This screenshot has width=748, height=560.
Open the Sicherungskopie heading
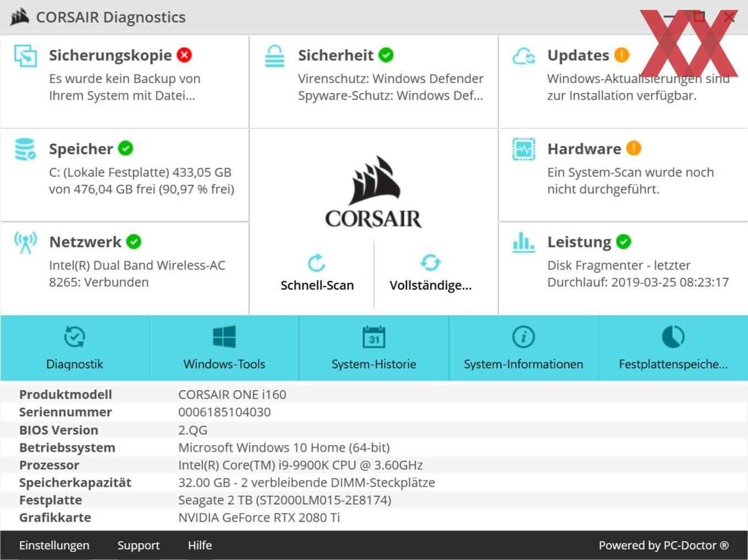(111, 55)
